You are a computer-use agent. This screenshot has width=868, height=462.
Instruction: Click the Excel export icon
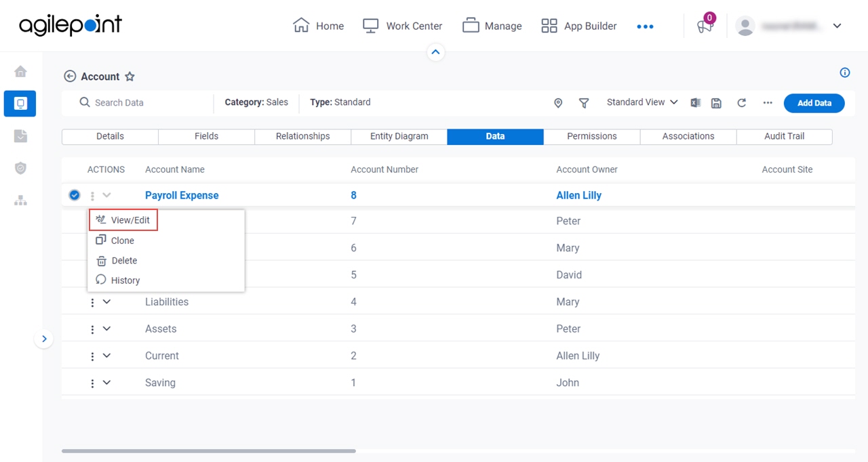pyautogui.click(x=695, y=103)
